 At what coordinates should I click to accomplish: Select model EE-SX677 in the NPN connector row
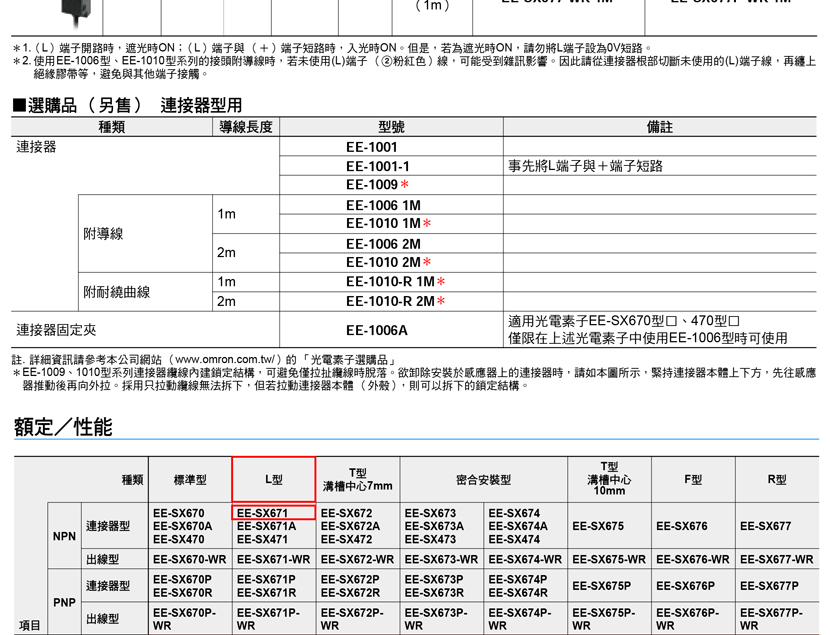(766, 526)
